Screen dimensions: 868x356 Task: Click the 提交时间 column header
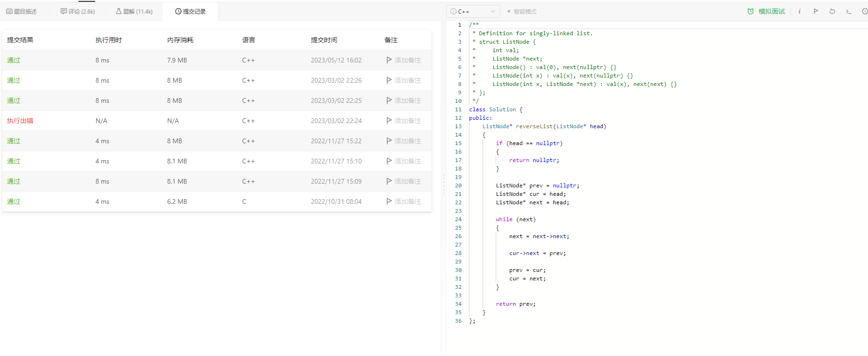point(324,40)
